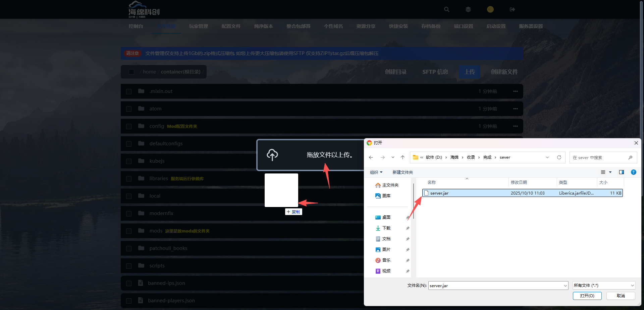Click the sever folder search field

click(599, 157)
